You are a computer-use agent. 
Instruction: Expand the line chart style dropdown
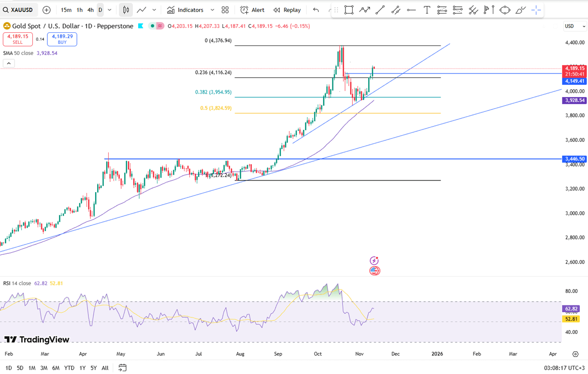(x=154, y=10)
